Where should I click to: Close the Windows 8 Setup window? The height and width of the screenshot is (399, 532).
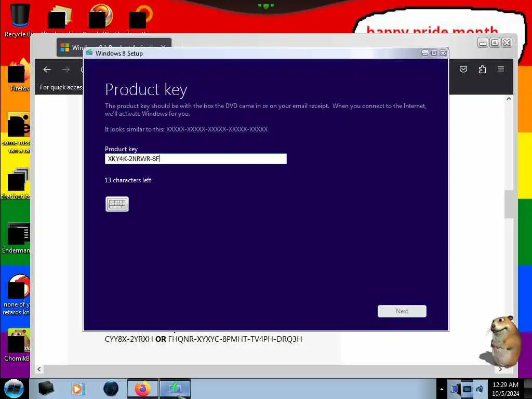point(443,54)
